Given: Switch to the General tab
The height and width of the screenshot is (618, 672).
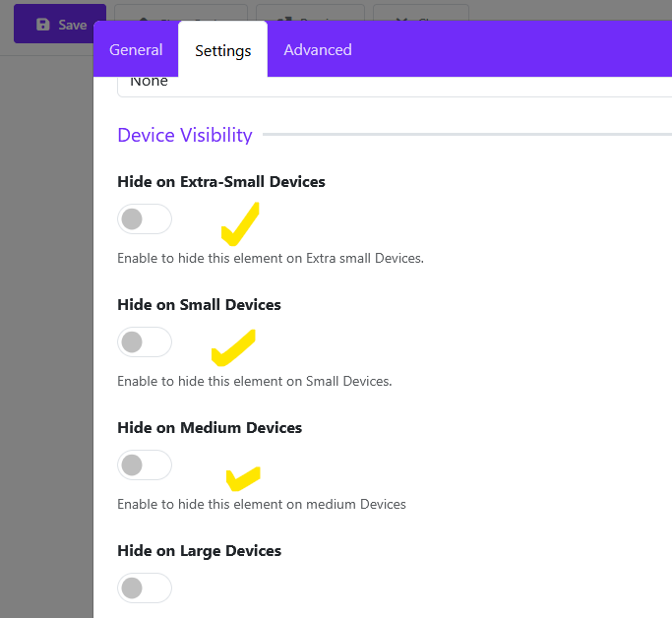Looking at the screenshot, I should (136, 50).
